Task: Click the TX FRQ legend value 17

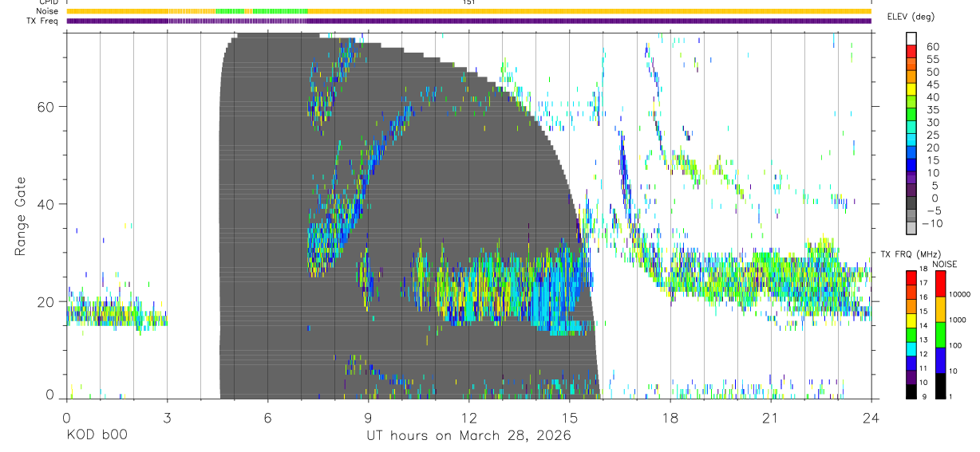Action: 925,282
